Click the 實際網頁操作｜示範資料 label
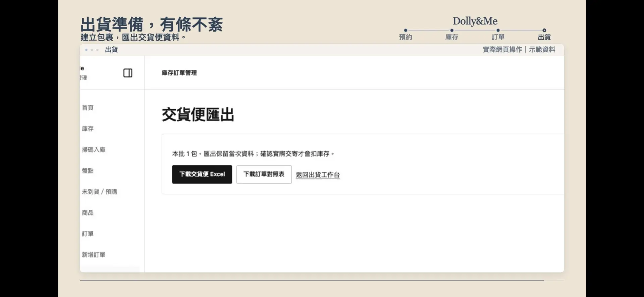Image resolution: width=644 pixels, height=297 pixels. click(519, 50)
